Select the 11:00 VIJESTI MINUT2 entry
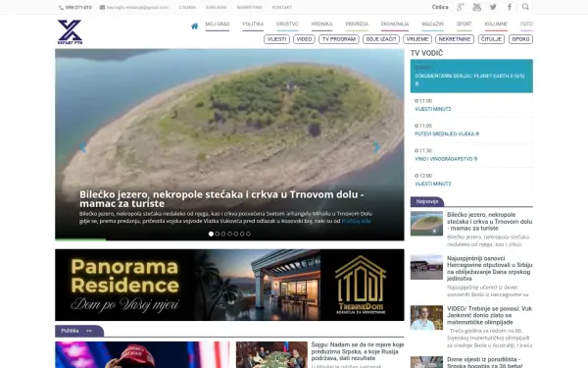 [471, 105]
